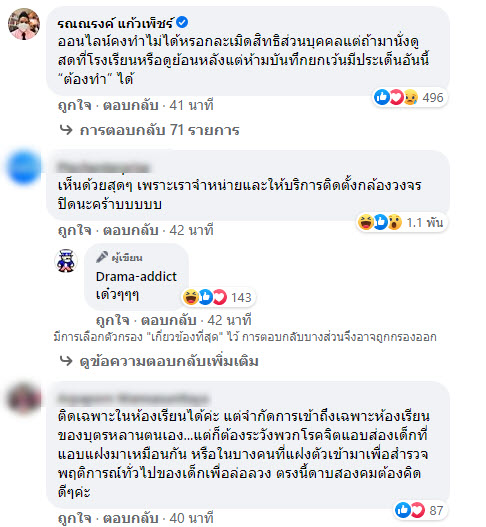Viewport: 486px width, 527px height.
Task: Click the 41 นาที timestamp on the first comment
Action: coord(191,105)
